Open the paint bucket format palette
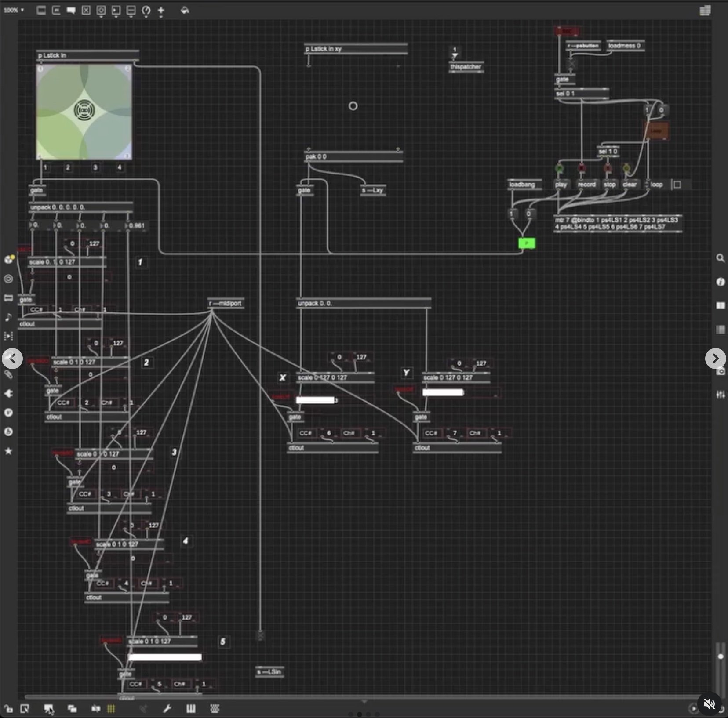 [x=185, y=10]
